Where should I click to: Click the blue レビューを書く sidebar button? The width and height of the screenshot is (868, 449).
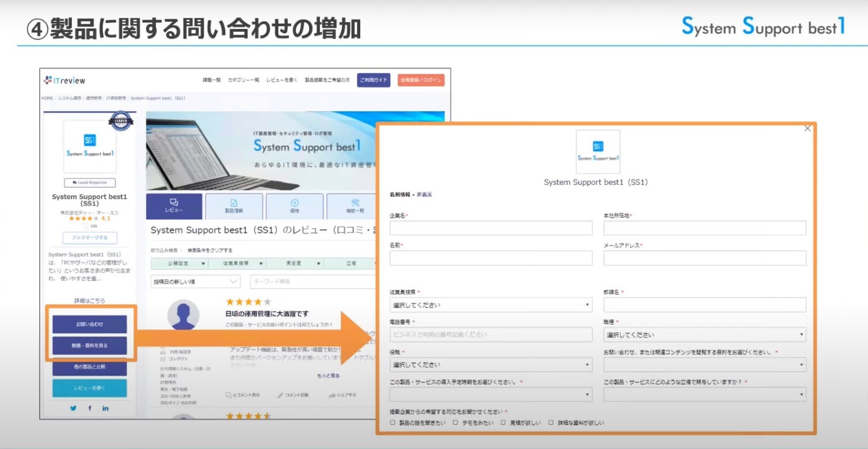point(90,389)
